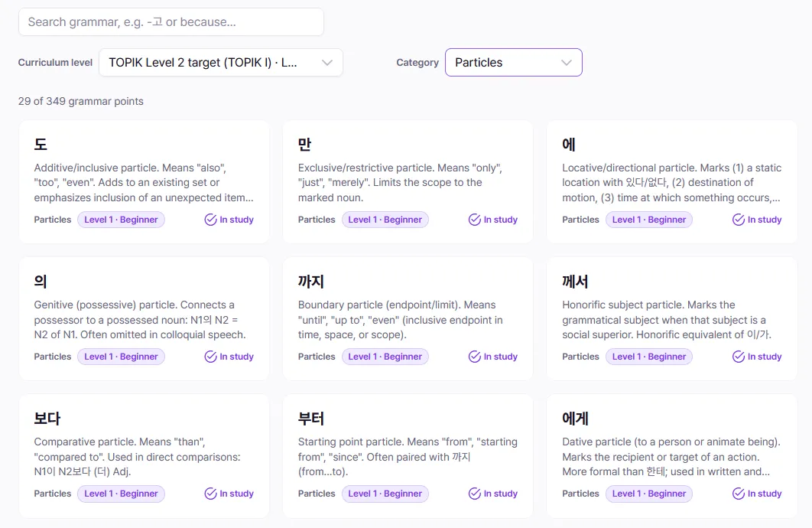812x528 pixels.
Task: Toggle In study checkmark on 부터 card
Action: (x=493, y=494)
